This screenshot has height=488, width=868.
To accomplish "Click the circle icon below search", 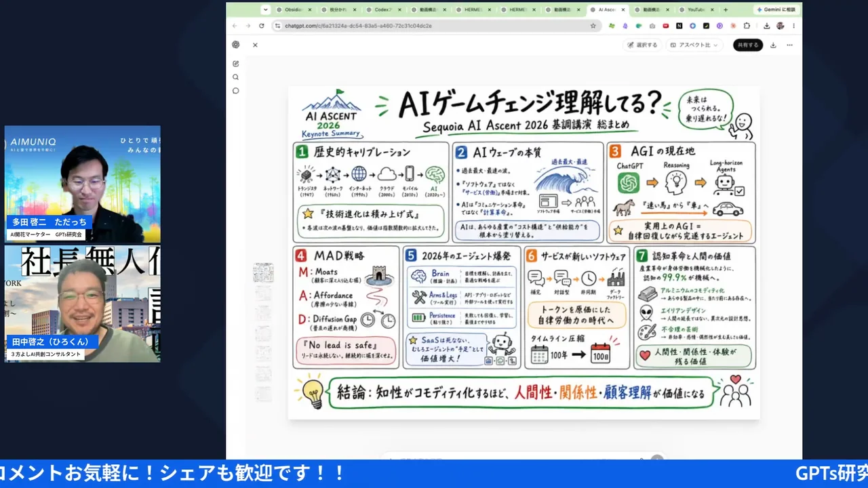I will (235, 91).
